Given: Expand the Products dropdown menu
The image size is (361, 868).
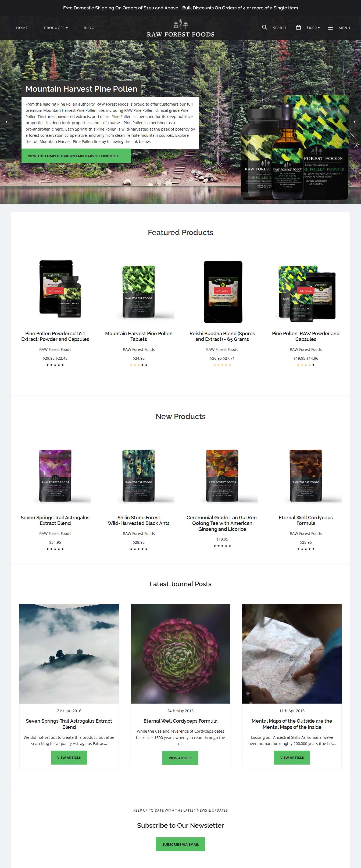Looking at the screenshot, I should pyautogui.click(x=56, y=28).
